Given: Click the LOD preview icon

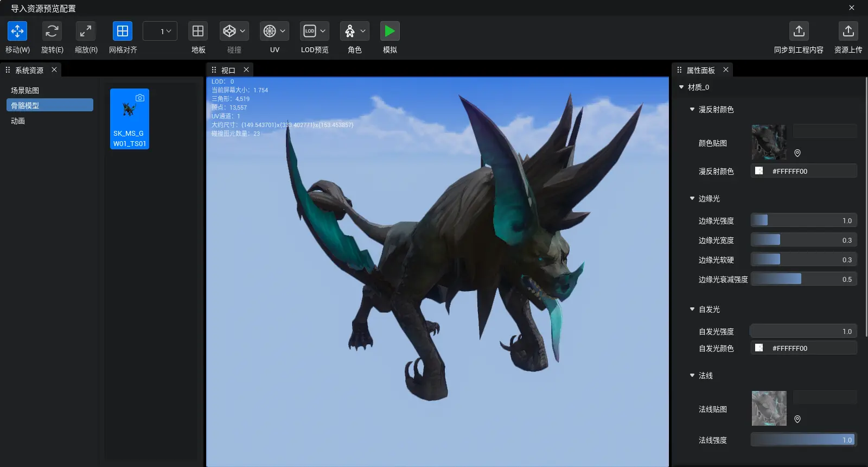Looking at the screenshot, I should [x=310, y=31].
